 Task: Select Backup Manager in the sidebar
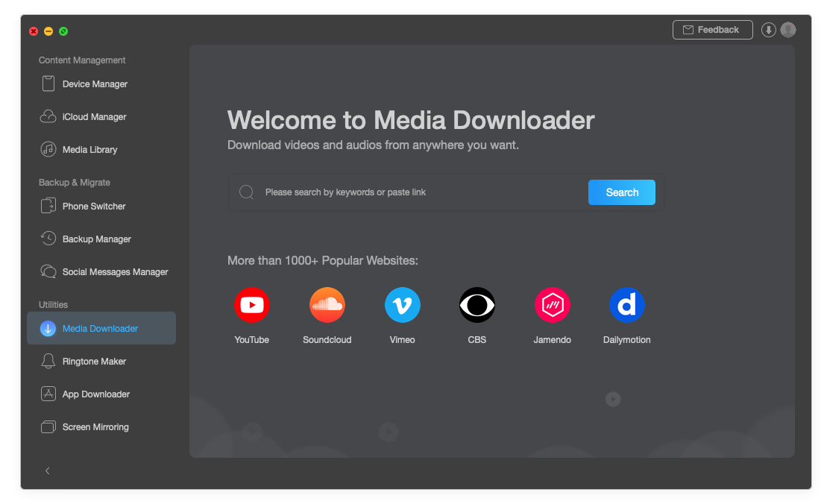pos(96,239)
